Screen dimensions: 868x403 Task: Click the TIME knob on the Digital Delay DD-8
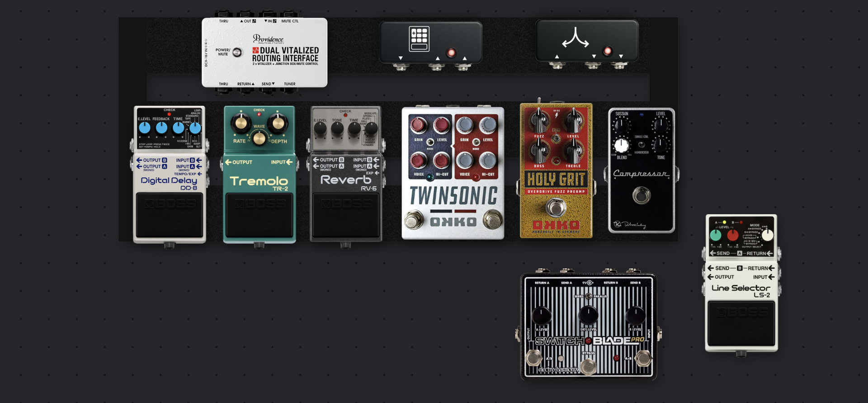point(178,128)
